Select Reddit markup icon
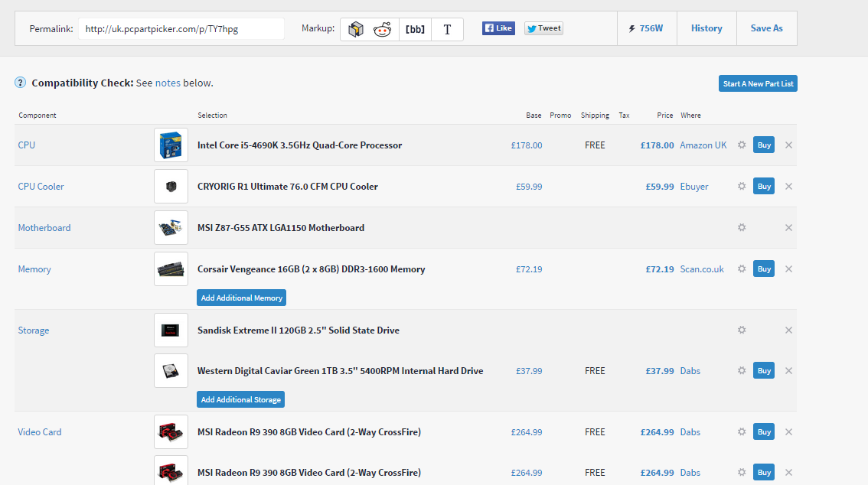868x485 pixels. [383, 29]
